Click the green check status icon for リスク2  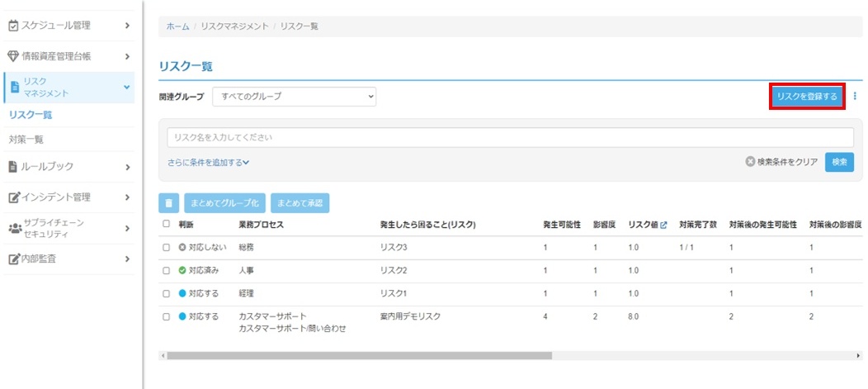point(182,270)
